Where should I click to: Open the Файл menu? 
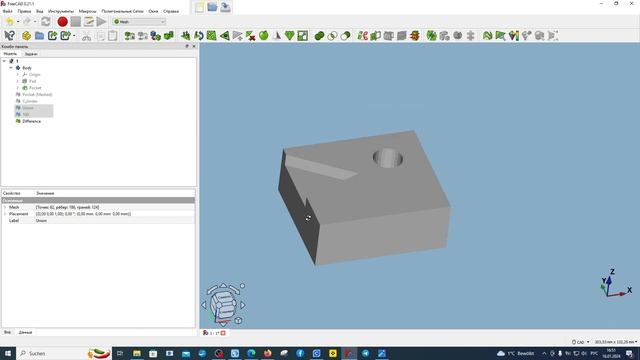tap(7, 11)
